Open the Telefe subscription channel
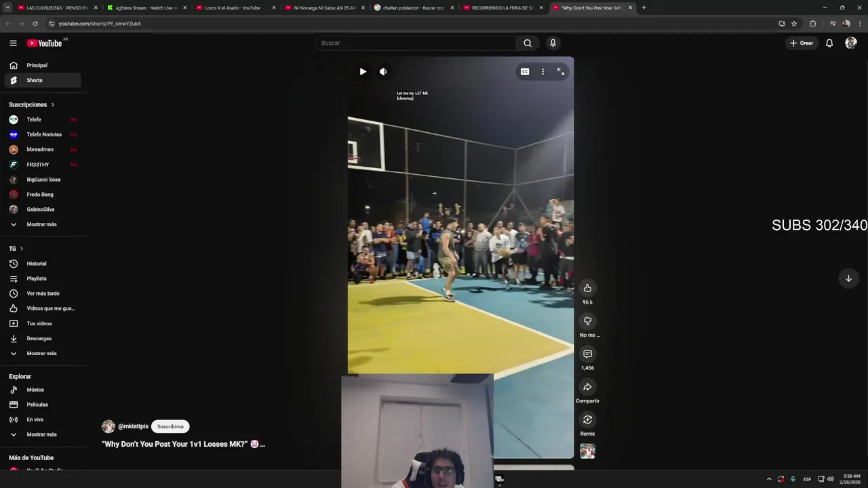 click(x=43, y=119)
